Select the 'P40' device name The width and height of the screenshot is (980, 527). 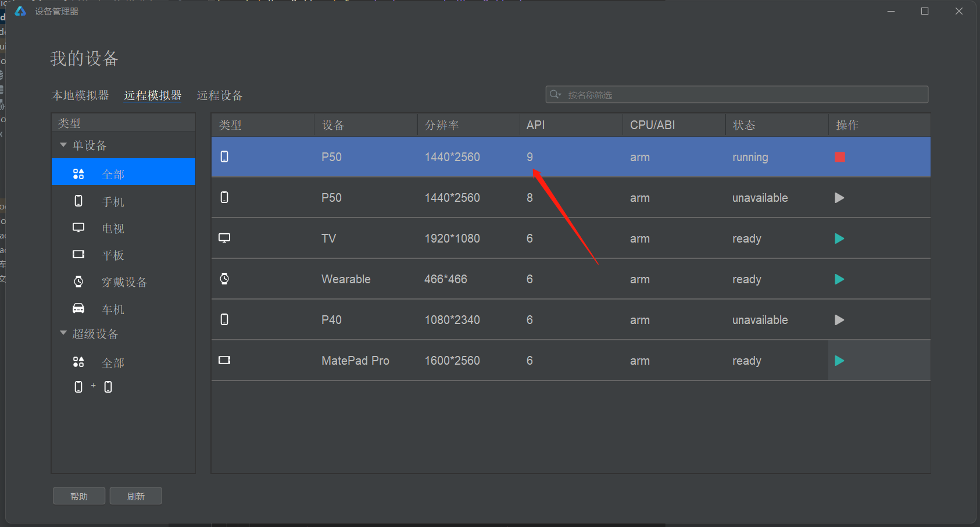coord(331,320)
